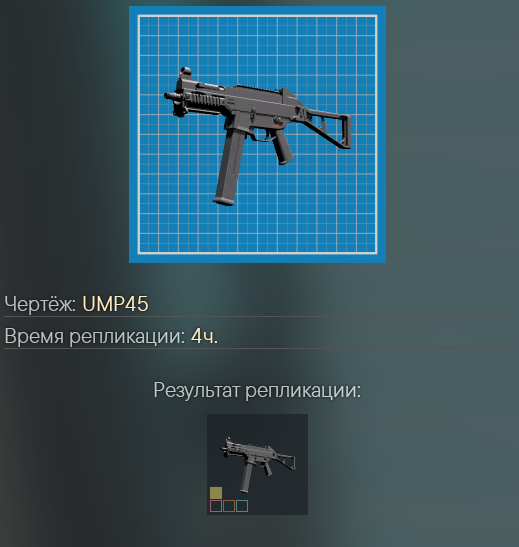The image size is (519, 547).
Task: Click the small gun icon in result slot
Action: (x=257, y=462)
